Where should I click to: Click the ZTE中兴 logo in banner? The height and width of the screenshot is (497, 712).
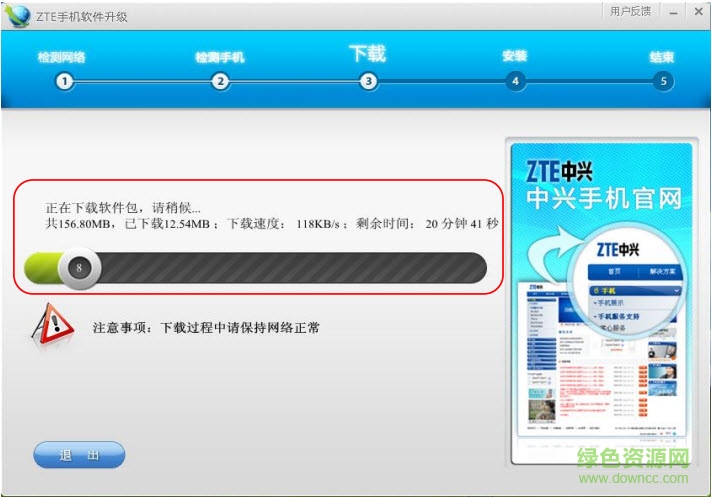click(559, 171)
